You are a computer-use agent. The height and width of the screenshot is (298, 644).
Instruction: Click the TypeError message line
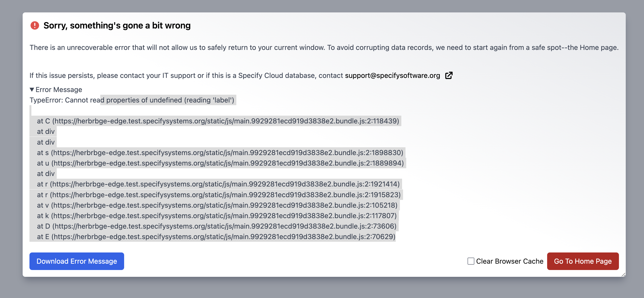[132, 100]
